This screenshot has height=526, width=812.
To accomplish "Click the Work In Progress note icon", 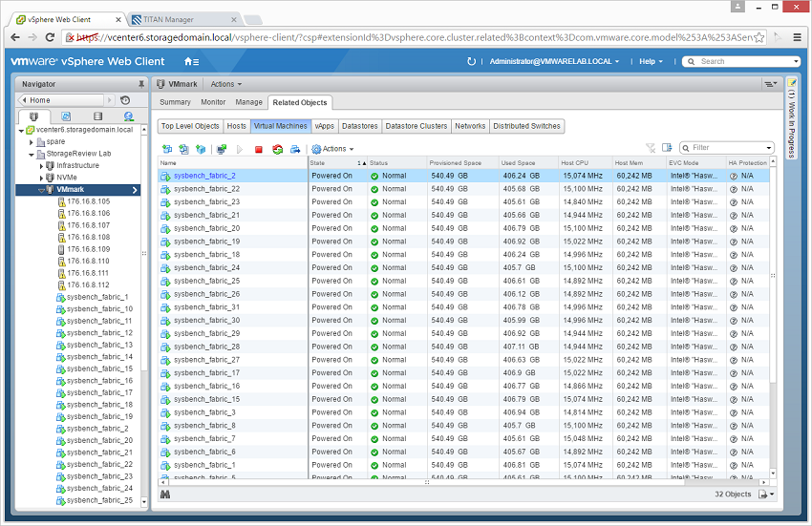I will click(791, 83).
